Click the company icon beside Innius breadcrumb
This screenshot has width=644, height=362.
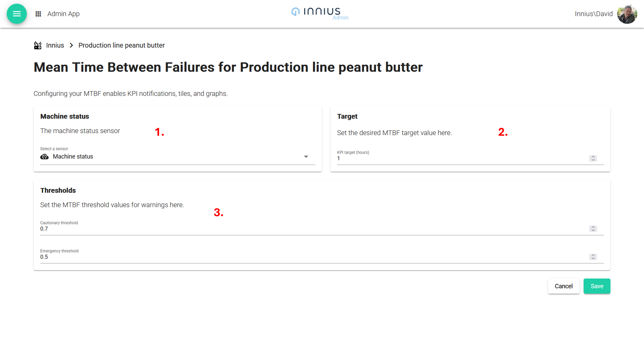pyautogui.click(x=37, y=45)
